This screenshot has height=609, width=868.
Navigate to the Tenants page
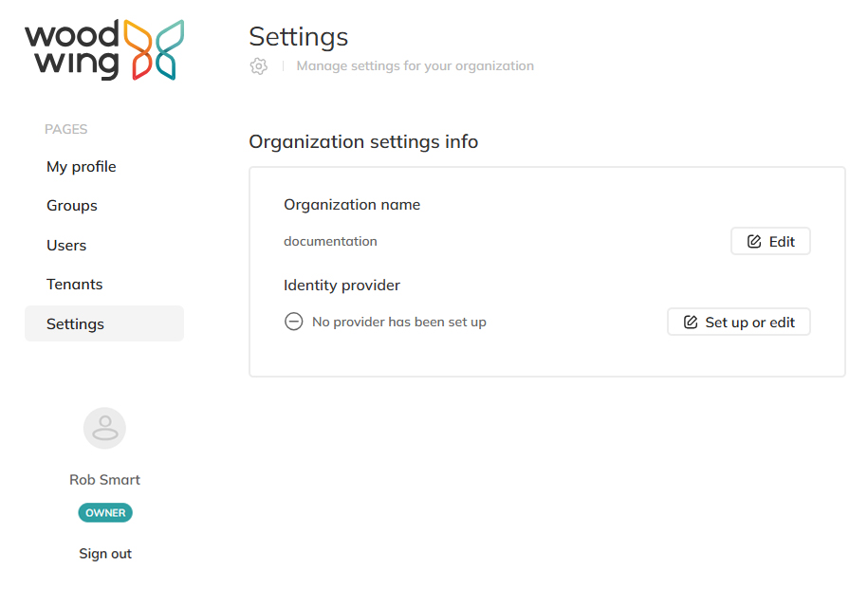75,284
